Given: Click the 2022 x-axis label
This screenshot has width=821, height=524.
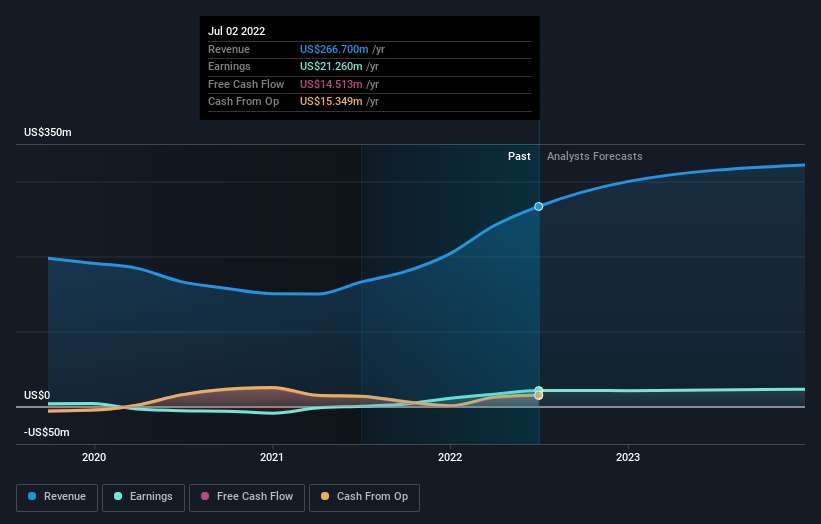Looking at the screenshot, I should [x=450, y=458].
